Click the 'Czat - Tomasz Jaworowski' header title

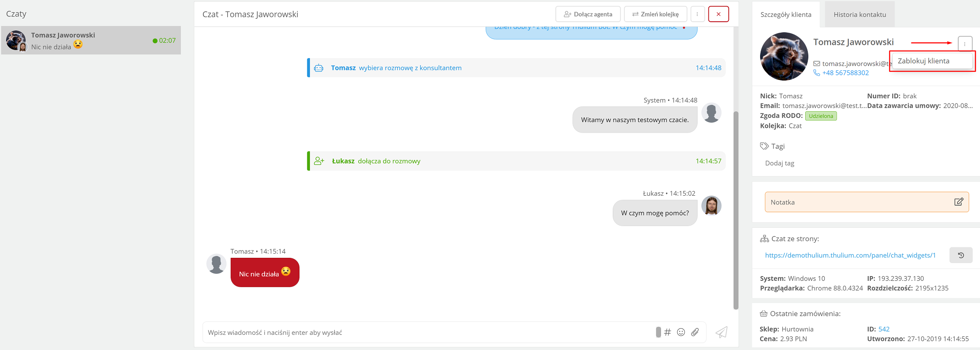click(x=250, y=14)
